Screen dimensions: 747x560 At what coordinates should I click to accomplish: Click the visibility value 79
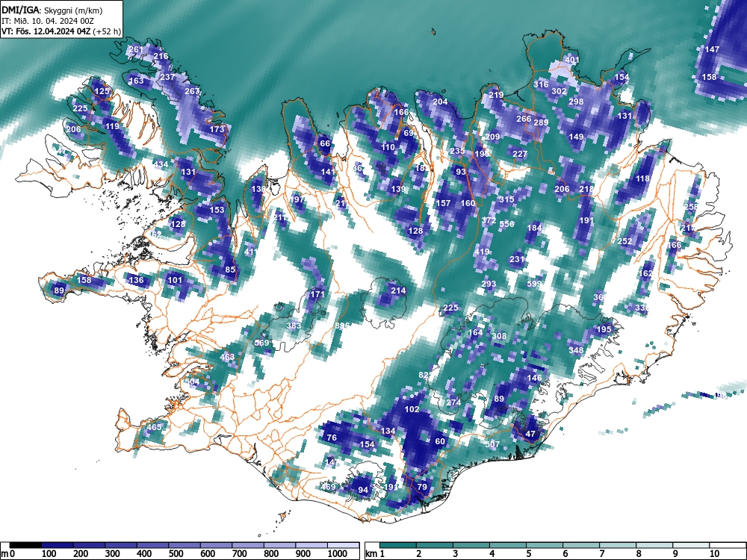(422, 487)
